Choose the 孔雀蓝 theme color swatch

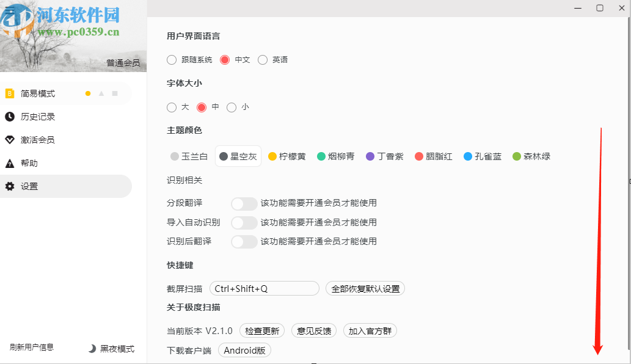[x=468, y=156]
